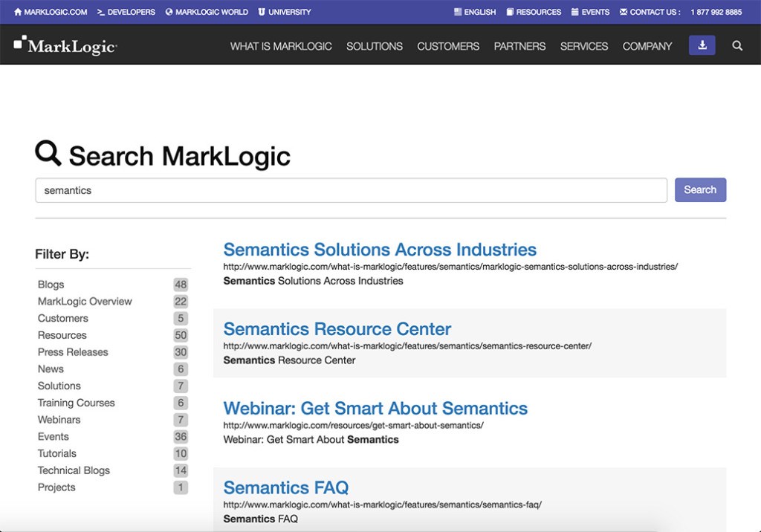Open the header search magnifier icon
The image size is (761, 532).
click(736, 45)
